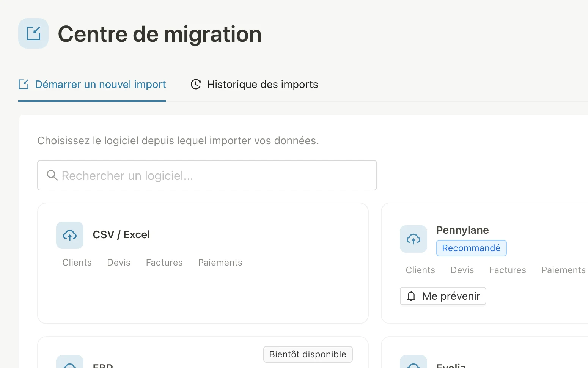Select the CSV / Excel import card
This screenshot has width=588, height=368.
[x=203, y=263]
